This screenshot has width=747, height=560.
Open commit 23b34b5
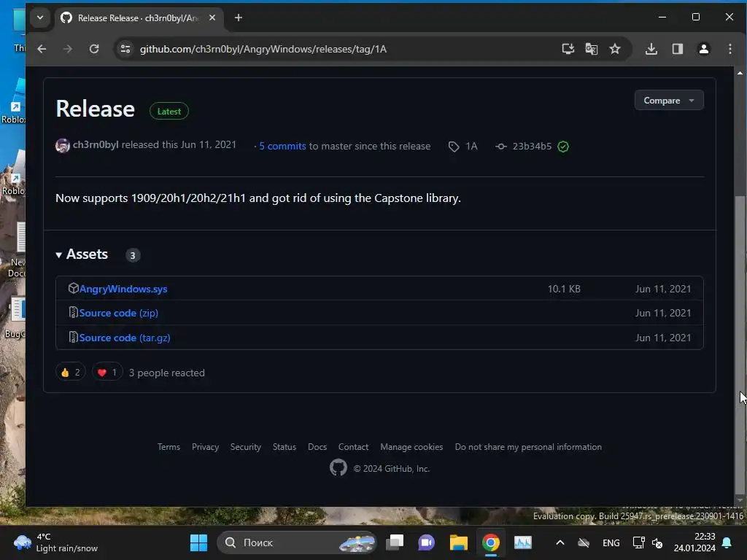point(532,146)
